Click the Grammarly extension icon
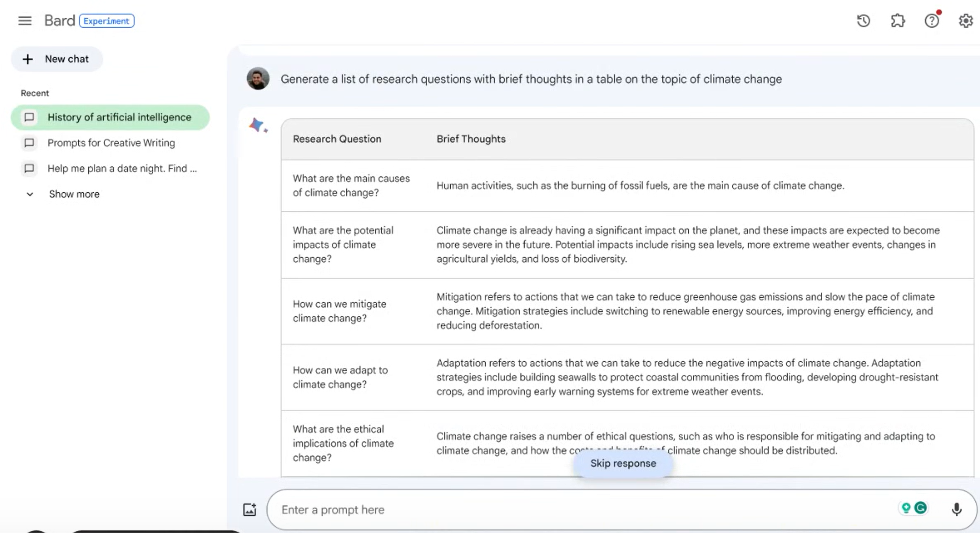This screenshot has height=533, width=980. coord(920,508)
